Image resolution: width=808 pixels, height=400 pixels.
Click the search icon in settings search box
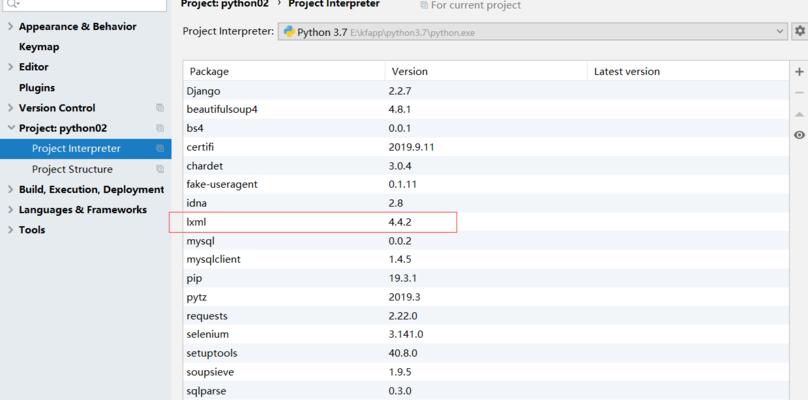13,4
